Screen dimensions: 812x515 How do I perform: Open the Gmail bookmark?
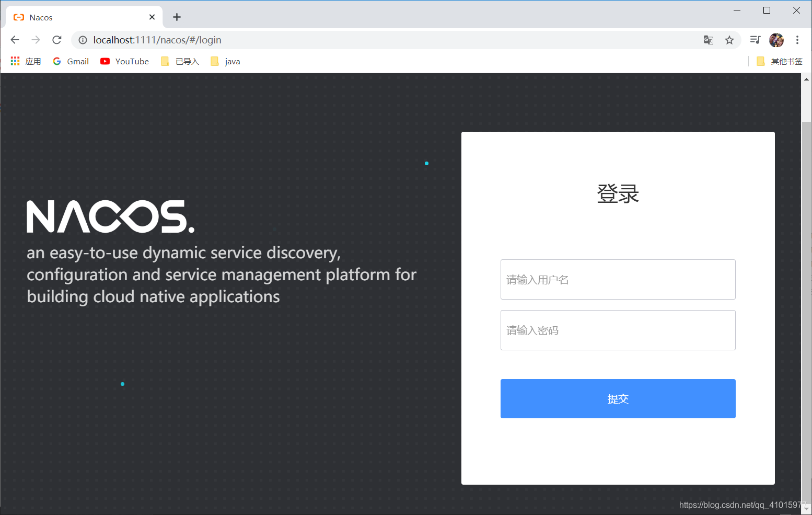(x=71, y=61)
